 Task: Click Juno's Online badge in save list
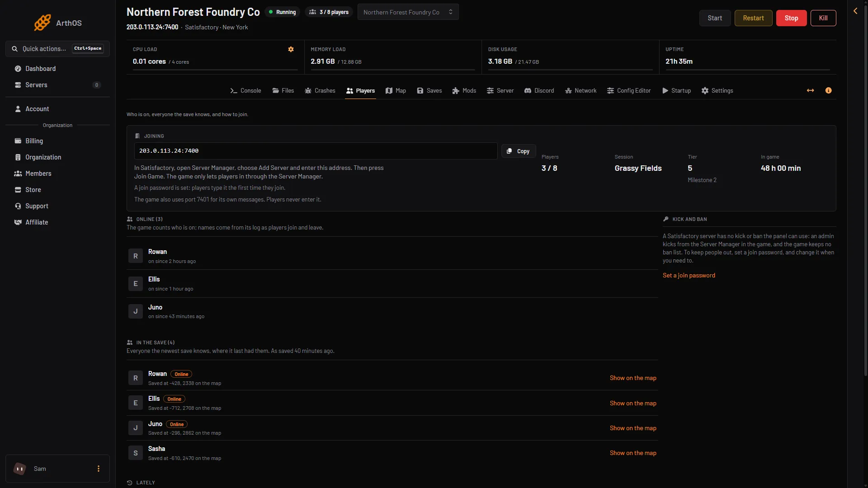pos(177,424)
